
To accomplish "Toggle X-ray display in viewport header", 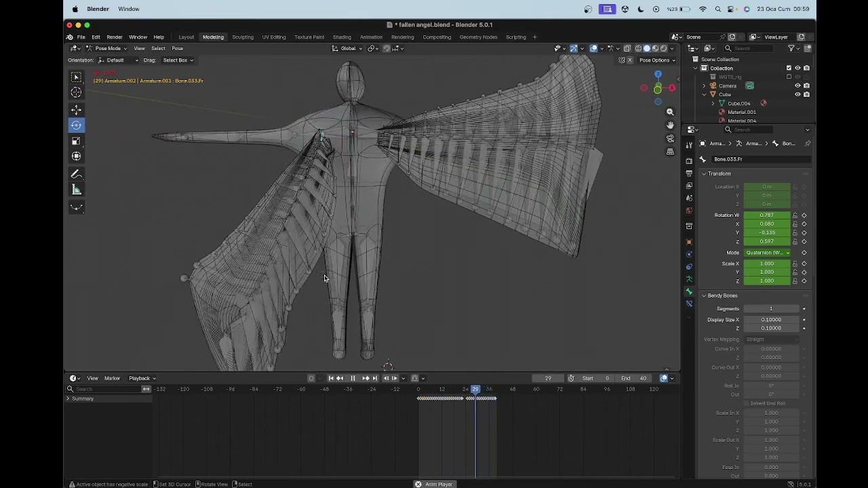I will [627, 48].
